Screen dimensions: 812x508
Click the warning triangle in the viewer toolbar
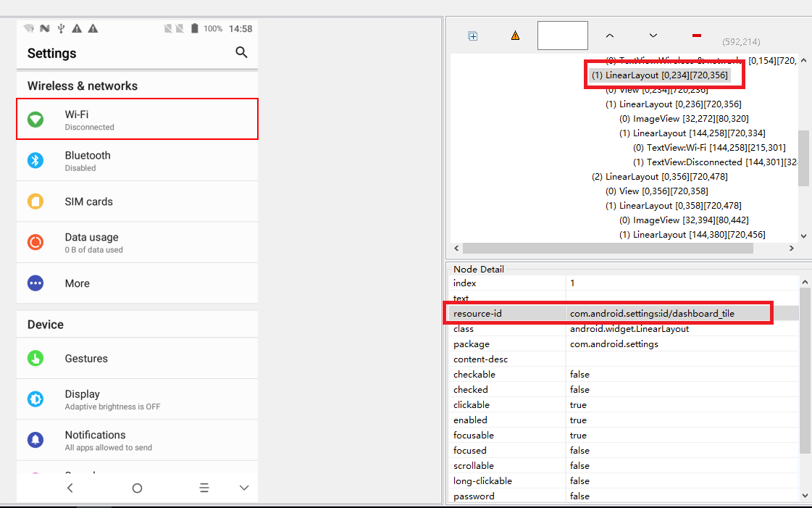click(515, 35)
